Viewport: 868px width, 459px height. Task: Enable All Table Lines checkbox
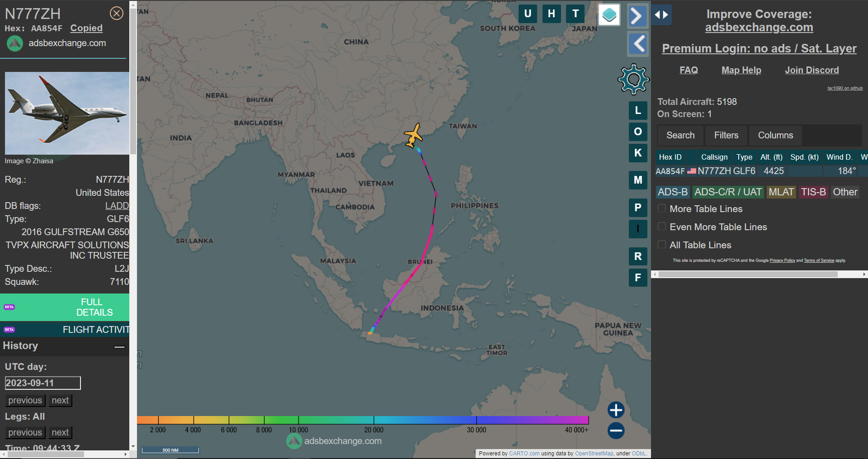tap(662, 245)
